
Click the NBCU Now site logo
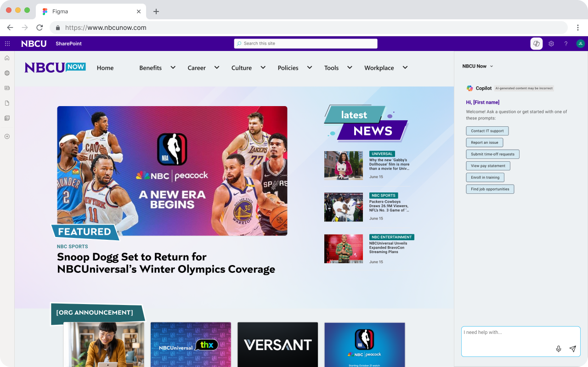[55, 68]
